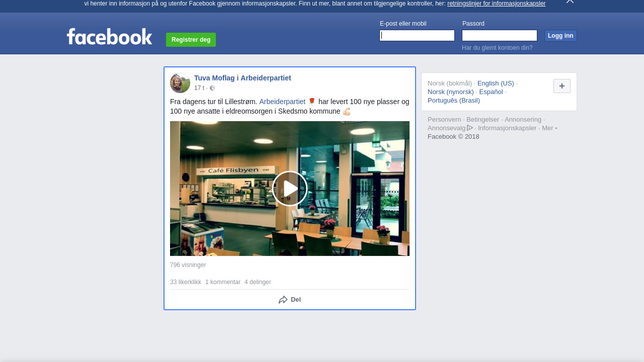This screenshot has height=362, width=644.
Task: Open more languages with plus button
Action: coord(562,86)
